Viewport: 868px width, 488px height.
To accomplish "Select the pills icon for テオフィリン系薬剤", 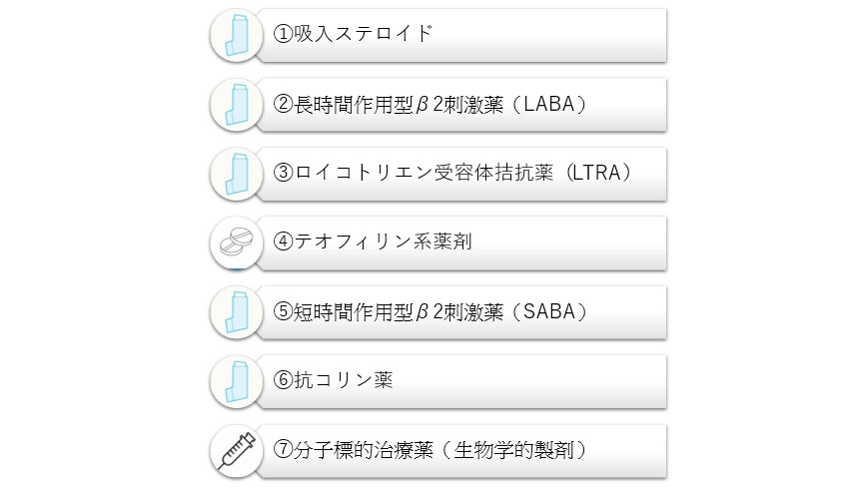I will click(237, 244).
